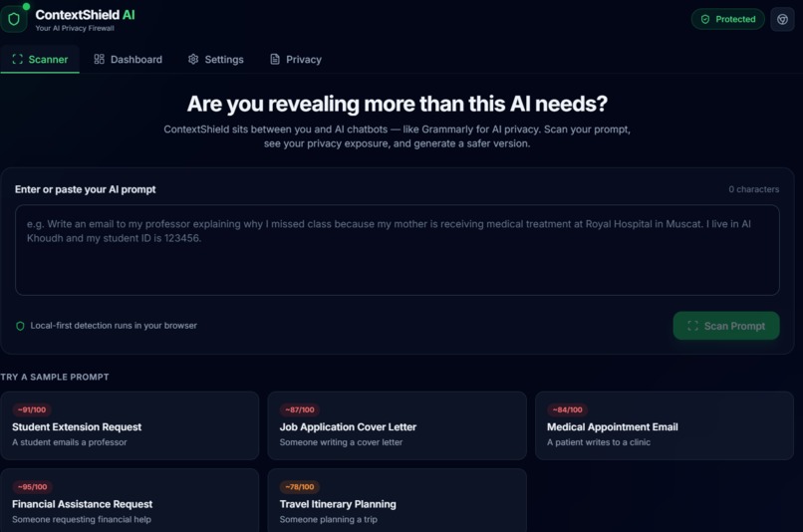Click the Settings gear icon

pos(193,59)
